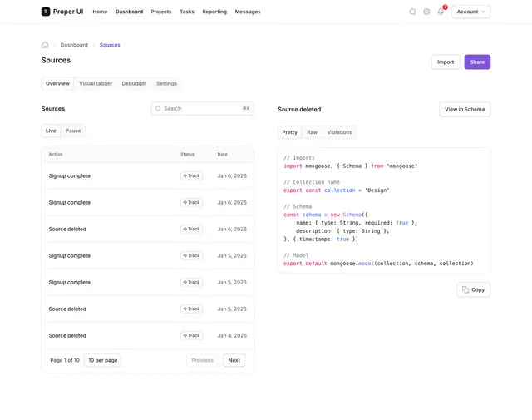Switch sources list to Live

[51, 131]
